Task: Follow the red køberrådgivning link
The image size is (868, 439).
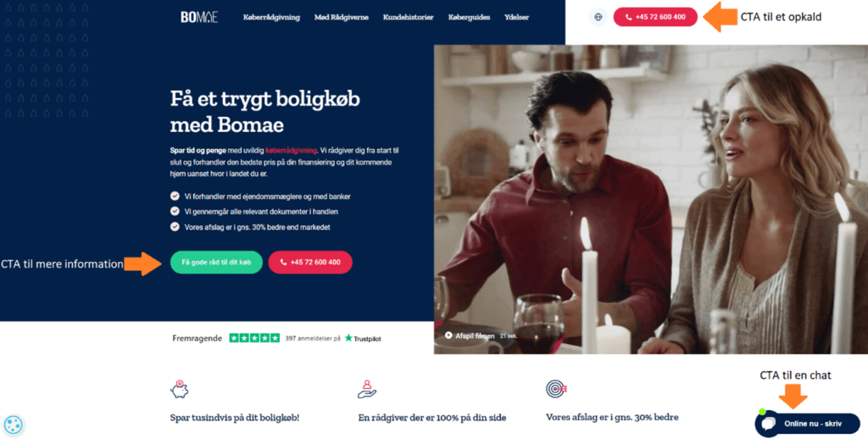Action: point(292,150)
